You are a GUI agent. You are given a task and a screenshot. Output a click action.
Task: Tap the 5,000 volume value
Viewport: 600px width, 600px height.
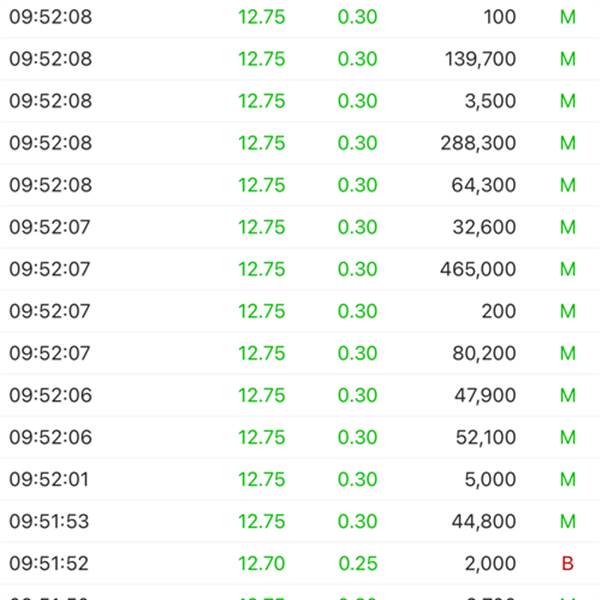point(490,479)
